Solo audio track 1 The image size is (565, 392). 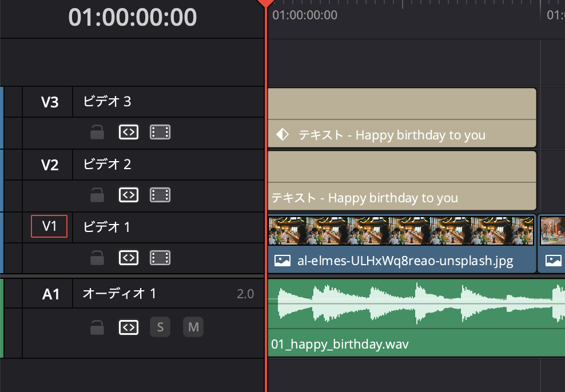pos(160,327)
